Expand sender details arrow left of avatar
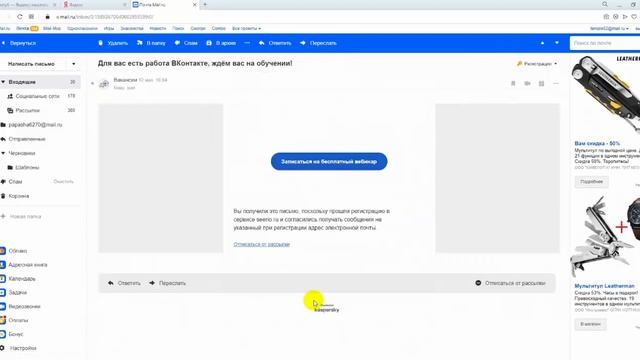640x360 pixels. click(x=92, y=83)
